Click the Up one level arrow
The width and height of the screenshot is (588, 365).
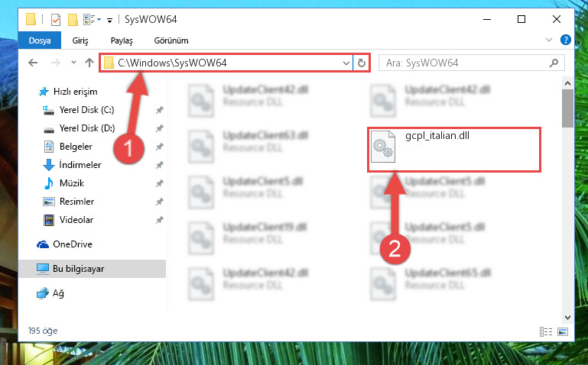tap(89, 63)
